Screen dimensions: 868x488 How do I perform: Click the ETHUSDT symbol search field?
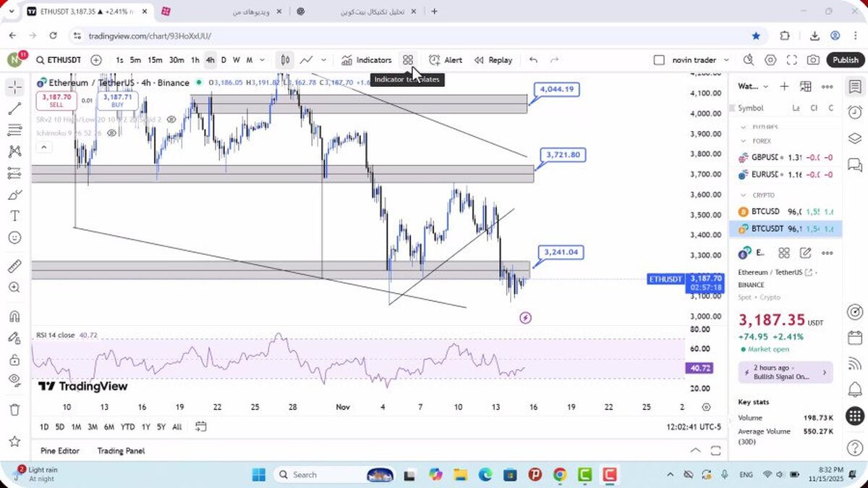tap(59, 60)
